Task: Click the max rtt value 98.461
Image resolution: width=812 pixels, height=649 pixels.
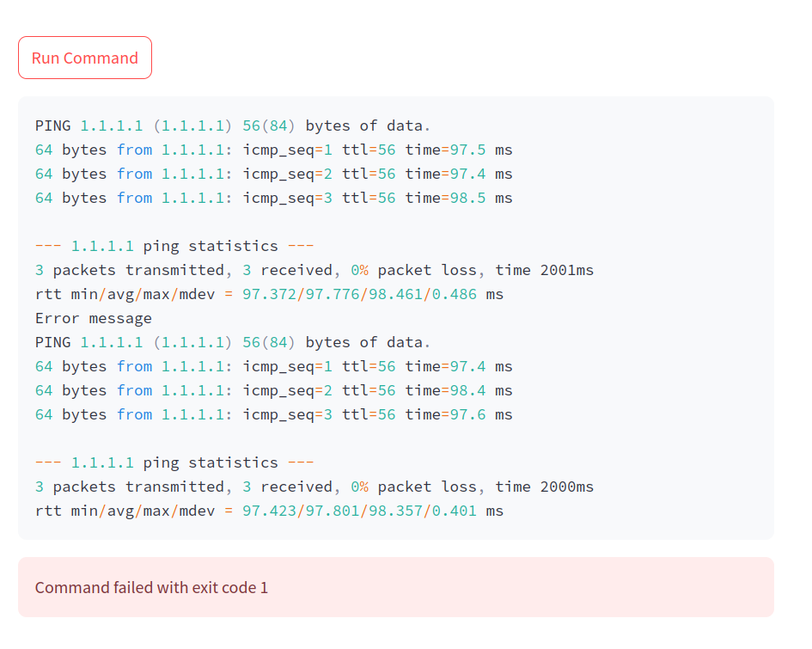Action: (x=395, y=294)
